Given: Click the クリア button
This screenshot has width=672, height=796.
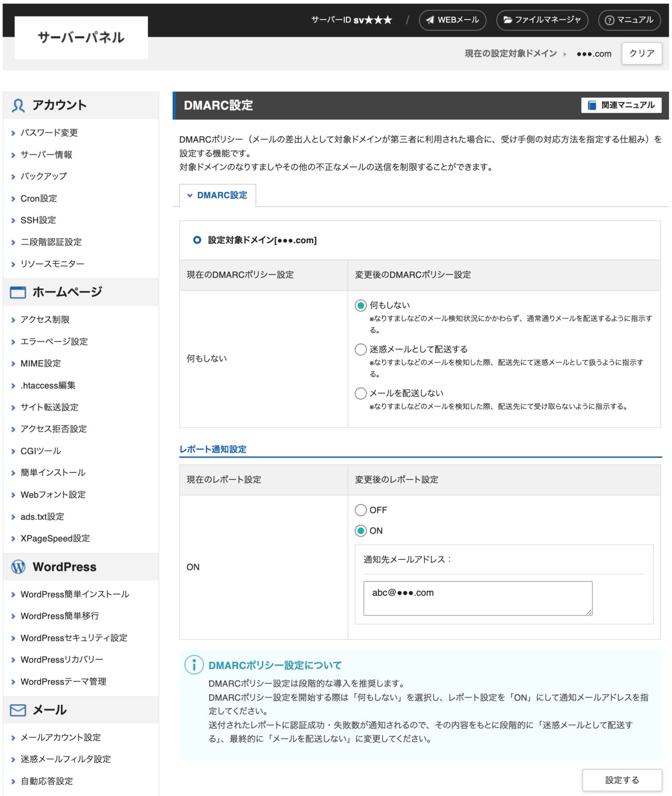Looking at the screenshot, I should 641,53.
